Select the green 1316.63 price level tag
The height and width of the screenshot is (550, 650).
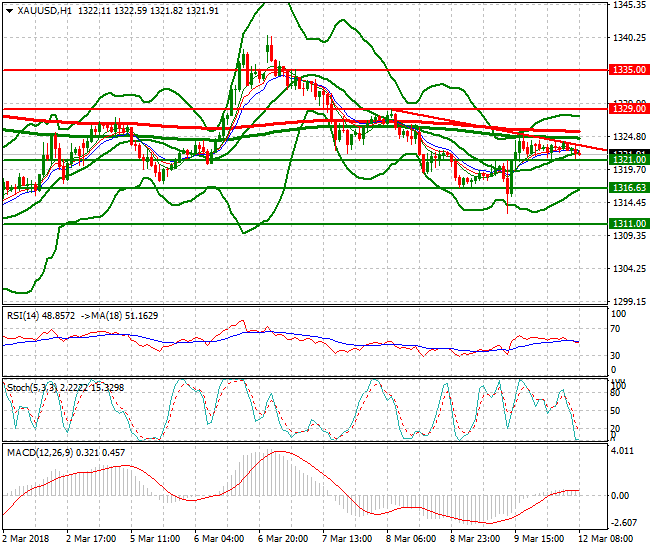click(x=629, y=187)
